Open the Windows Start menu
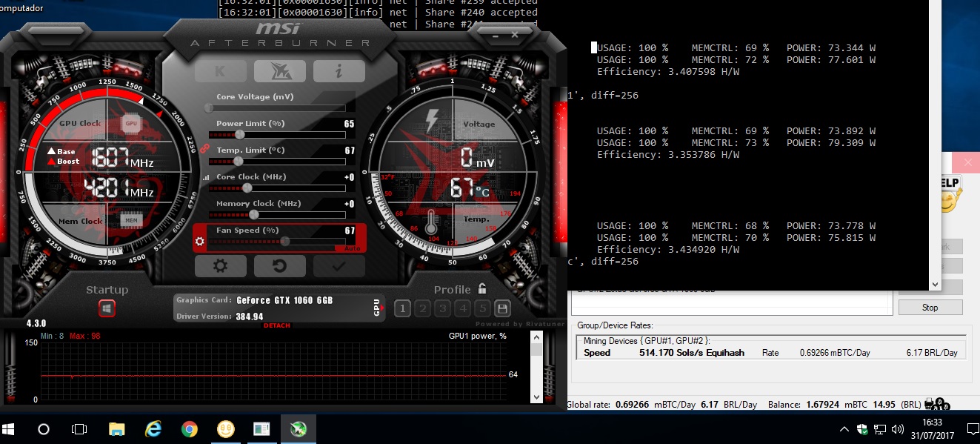 click(10, 429)
